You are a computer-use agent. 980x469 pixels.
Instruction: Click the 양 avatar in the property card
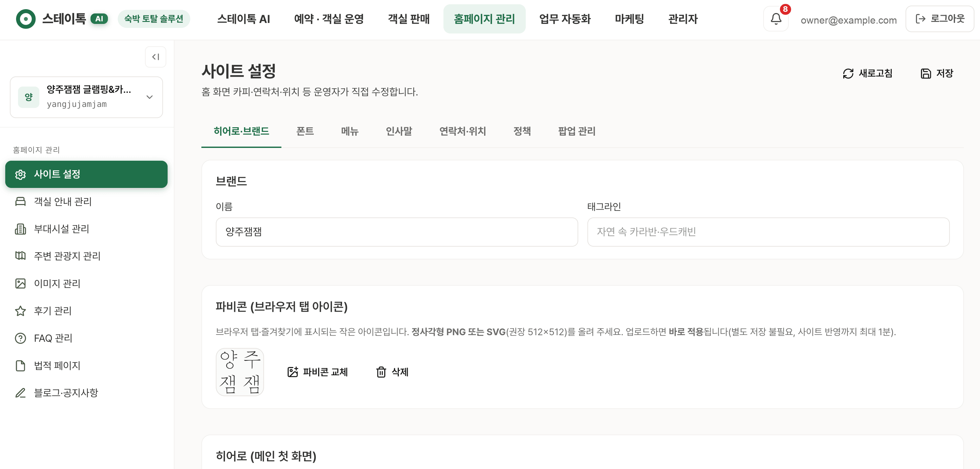coord(29,97)
